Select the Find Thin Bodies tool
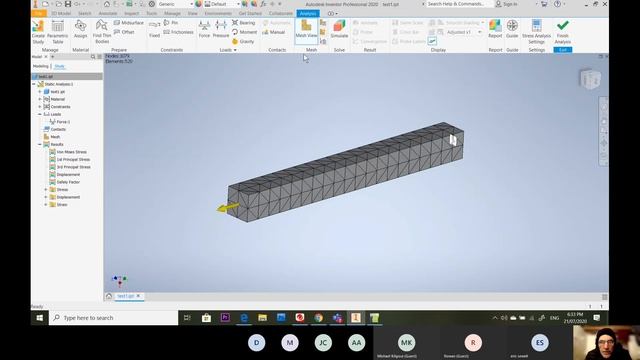Viewport: 640px width, 360px height. click(102, 31)
